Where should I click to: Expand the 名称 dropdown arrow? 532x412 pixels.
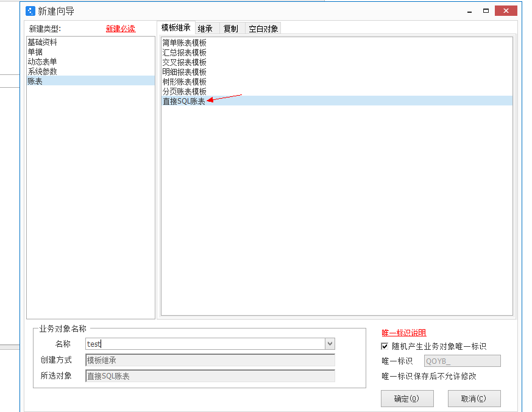(330, 344)
